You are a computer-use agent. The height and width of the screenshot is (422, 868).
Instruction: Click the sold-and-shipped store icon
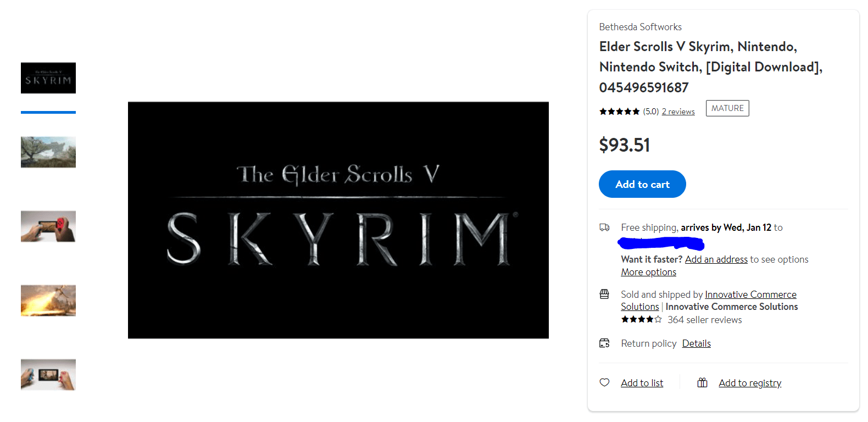click(605, 294)
